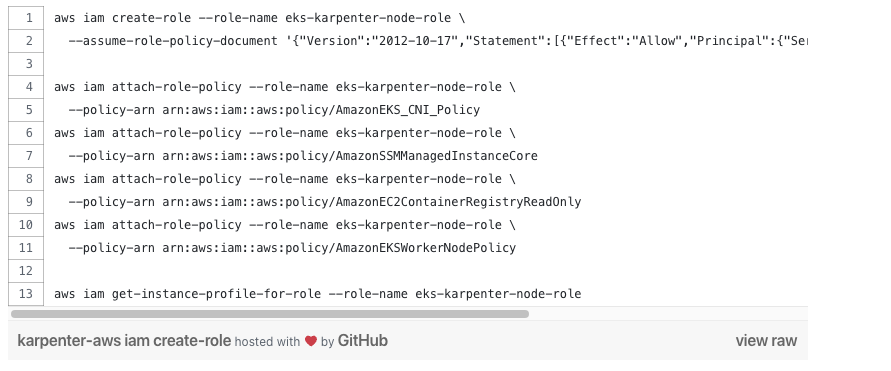Select line number 2

pos(26,41)
